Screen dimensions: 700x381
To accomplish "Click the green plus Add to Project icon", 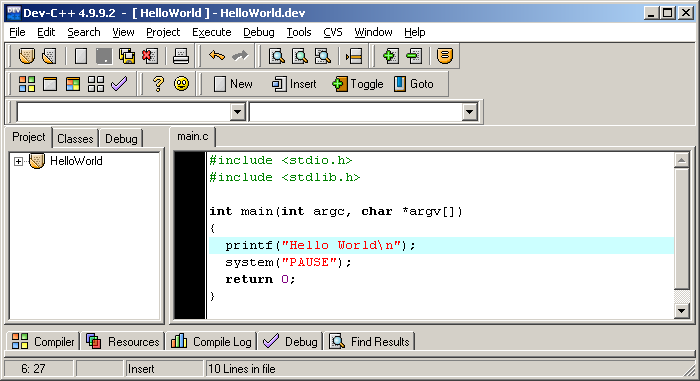I will click(x=391, y=56).
